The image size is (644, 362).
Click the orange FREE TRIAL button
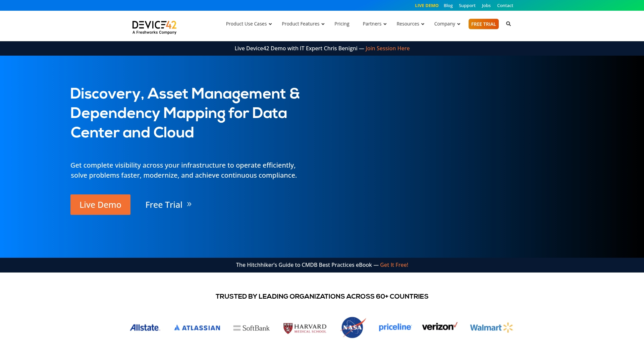483,24
